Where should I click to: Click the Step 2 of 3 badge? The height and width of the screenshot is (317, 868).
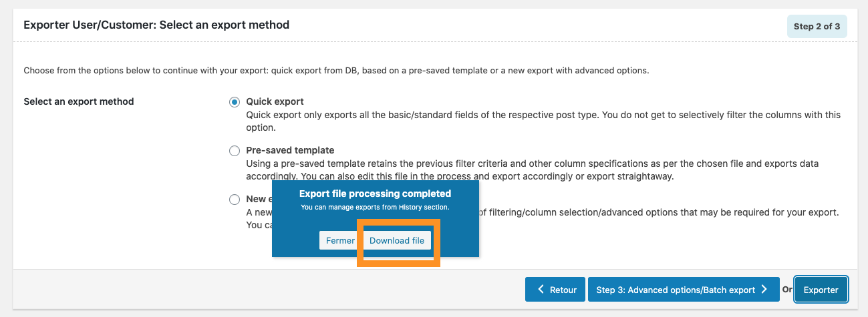click(x=817, y=27)
